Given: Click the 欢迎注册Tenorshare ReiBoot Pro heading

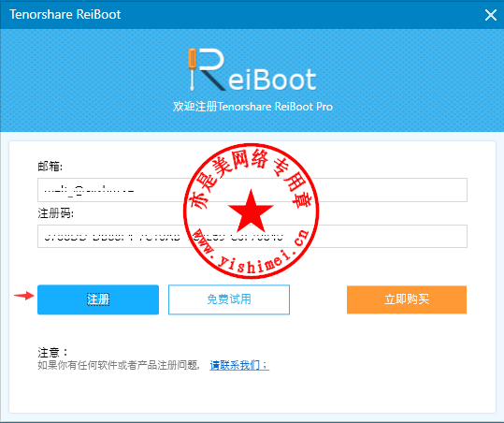Looking at the screenshot, I should (252, 107).
